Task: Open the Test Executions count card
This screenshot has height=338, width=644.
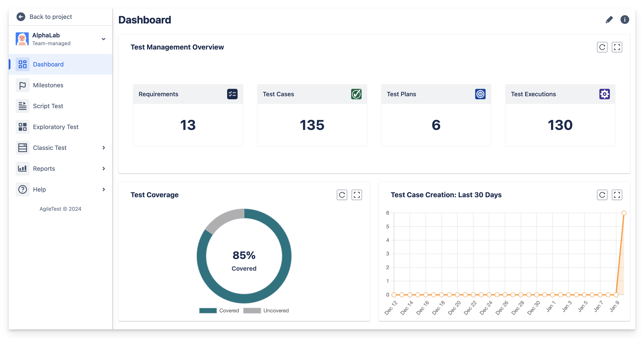Action: (560, 115)
